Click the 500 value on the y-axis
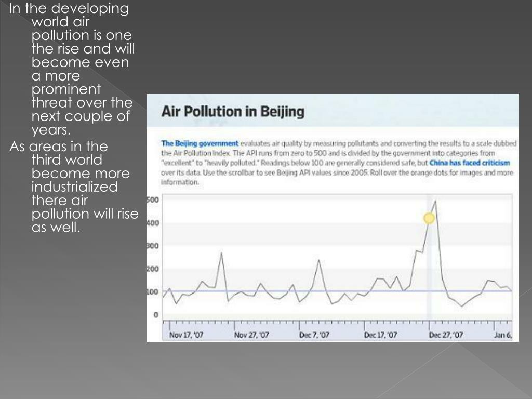Viewport: 532px width, 399px height. 152,200
